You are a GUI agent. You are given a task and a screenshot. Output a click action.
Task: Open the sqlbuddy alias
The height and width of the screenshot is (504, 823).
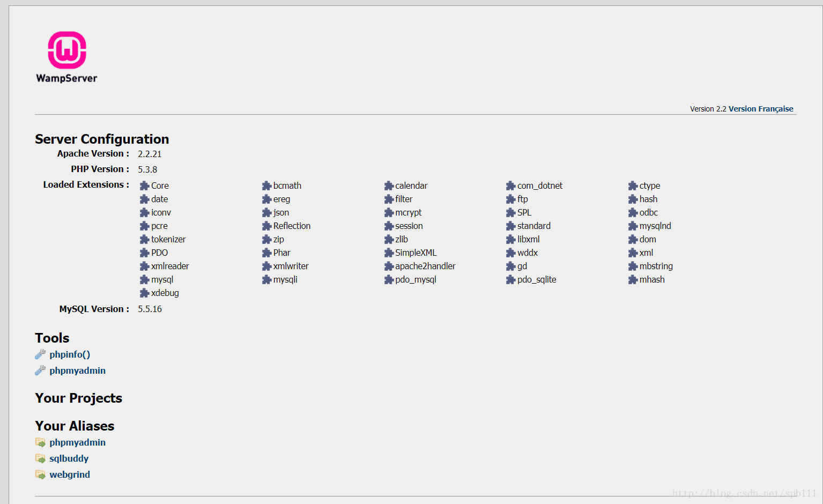click(x=69, y=458)
